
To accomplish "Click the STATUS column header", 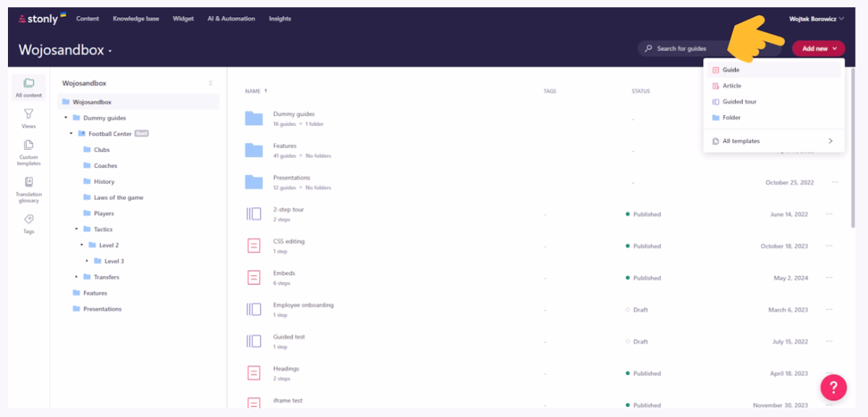I will pos(640,91).
